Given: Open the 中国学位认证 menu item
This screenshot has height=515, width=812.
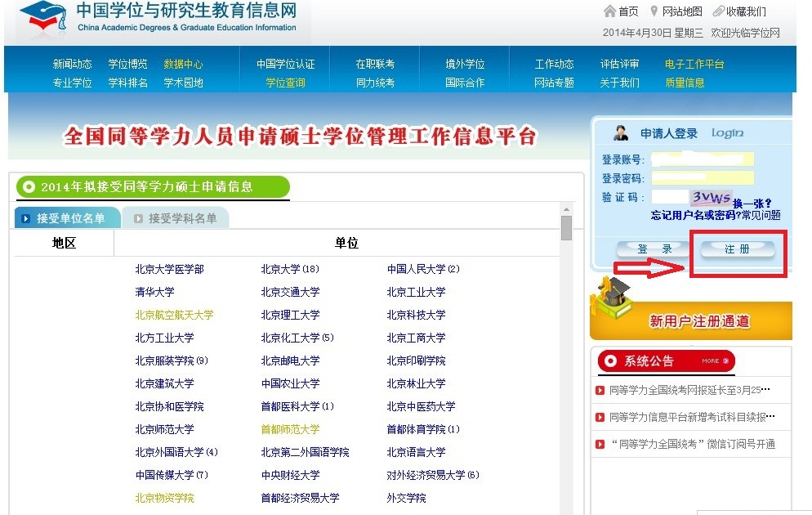Looking at the screenshot, I should pyautogui.click(x=285, y=64).
